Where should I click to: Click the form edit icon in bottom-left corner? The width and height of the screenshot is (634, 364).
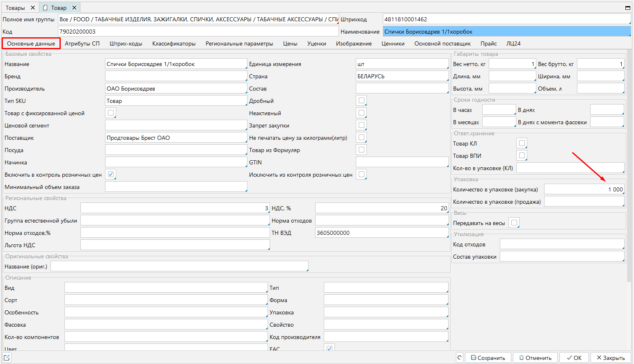tap(7, 357)
